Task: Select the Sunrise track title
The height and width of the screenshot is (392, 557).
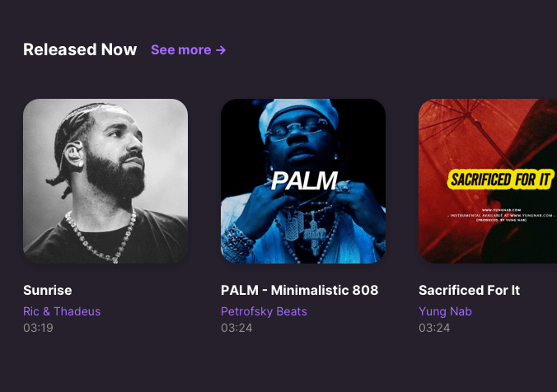Action: pos(48,290)
